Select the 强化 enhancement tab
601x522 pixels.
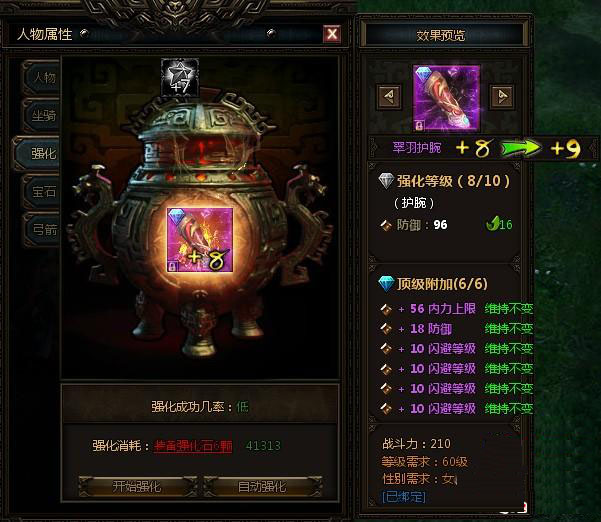click(x=40, y=153)
